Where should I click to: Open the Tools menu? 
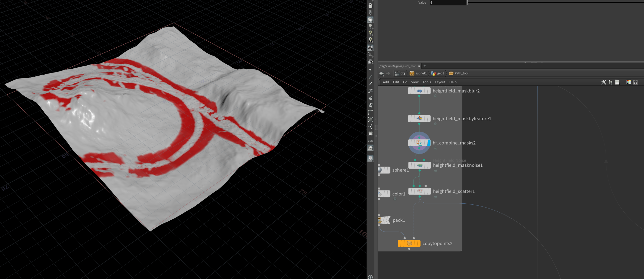[426, 82]
